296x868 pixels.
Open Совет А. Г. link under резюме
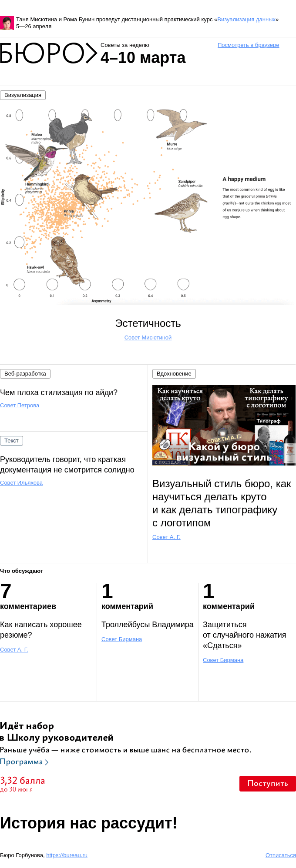[14, 650]
